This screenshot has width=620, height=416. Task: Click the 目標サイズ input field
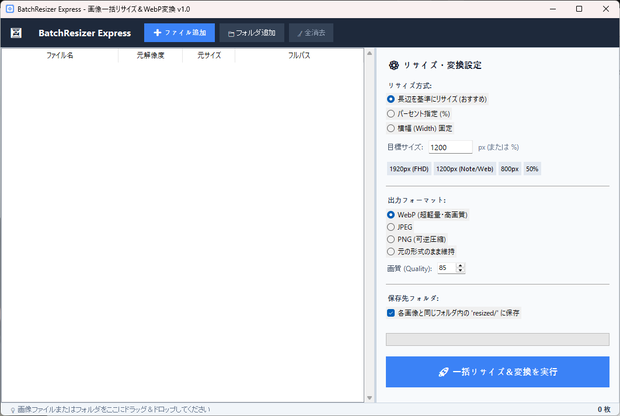click(x=450, y=147)
